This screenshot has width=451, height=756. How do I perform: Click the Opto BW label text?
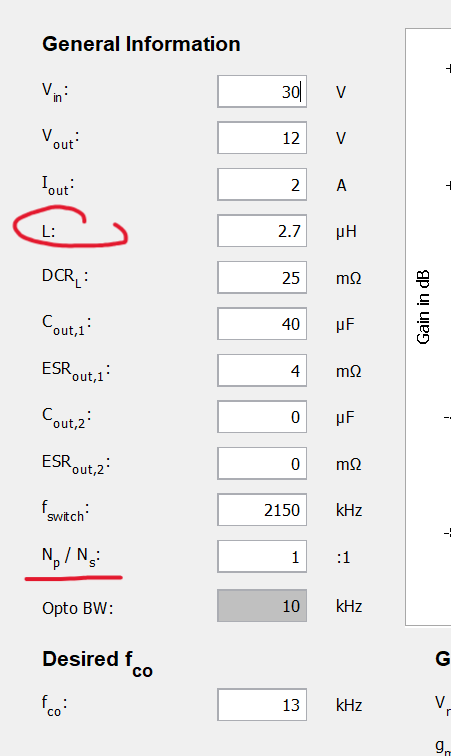coord(78,608)
